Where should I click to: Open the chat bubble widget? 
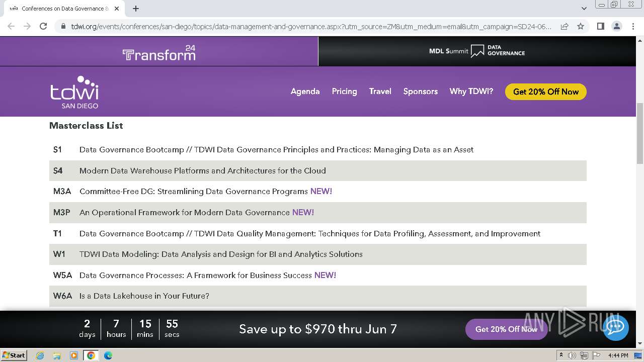coord(615,327)
